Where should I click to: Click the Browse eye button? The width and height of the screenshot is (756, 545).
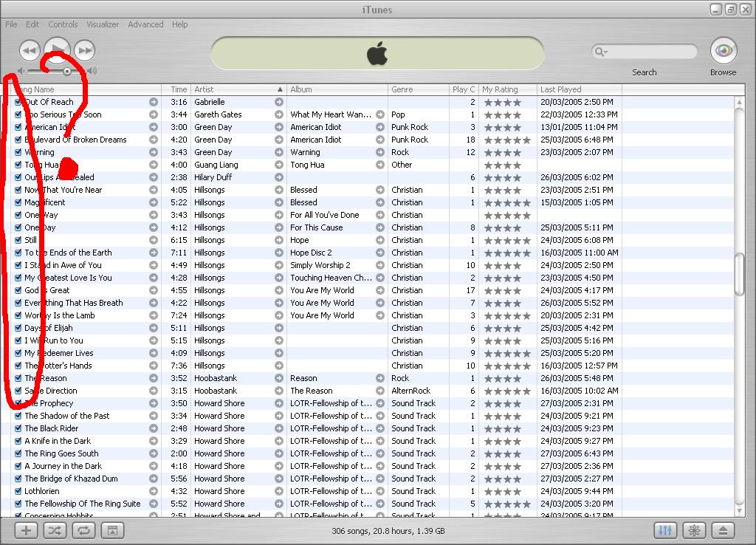coord(724,50)
